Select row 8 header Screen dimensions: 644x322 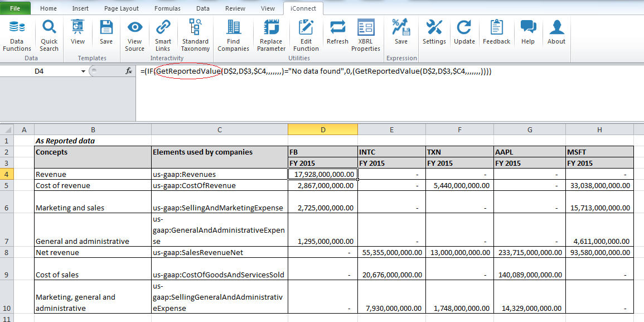[x=7, y=252]
